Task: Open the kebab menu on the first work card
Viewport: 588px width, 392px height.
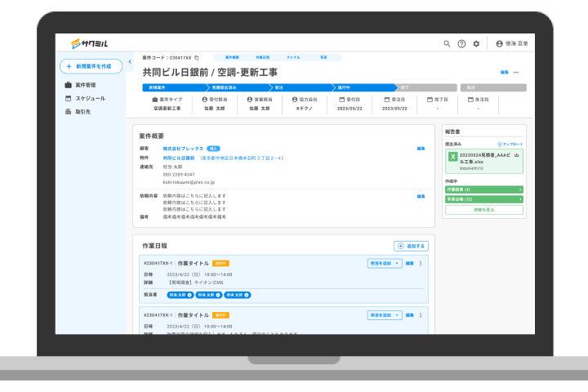Action: (x=421, y=263)
